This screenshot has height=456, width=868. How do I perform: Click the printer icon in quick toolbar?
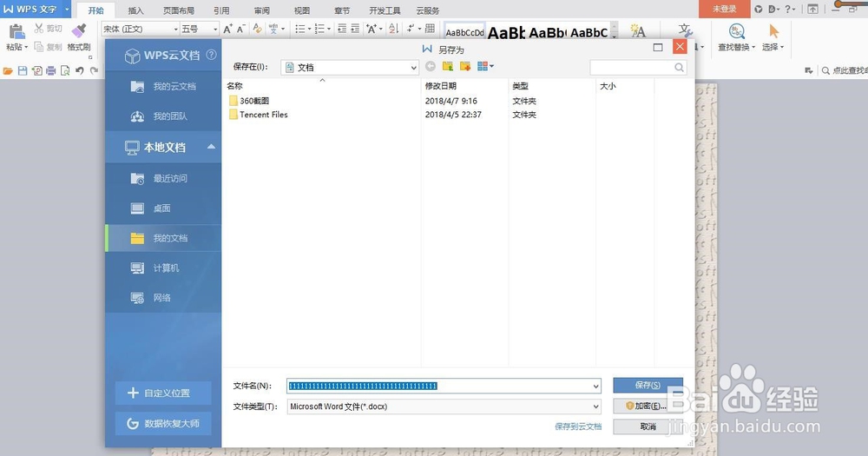[x=51, y=71]
